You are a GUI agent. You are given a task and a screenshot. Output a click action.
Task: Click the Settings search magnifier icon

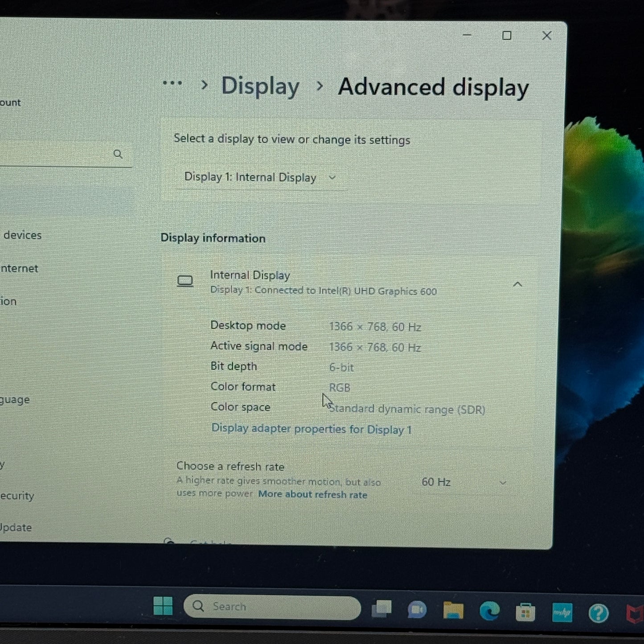click(x=118, y=154)
